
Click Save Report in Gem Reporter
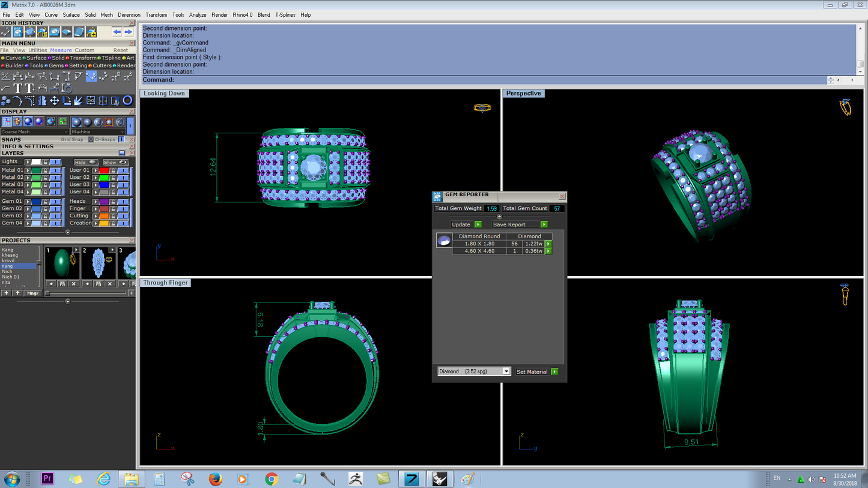point(520,224)
